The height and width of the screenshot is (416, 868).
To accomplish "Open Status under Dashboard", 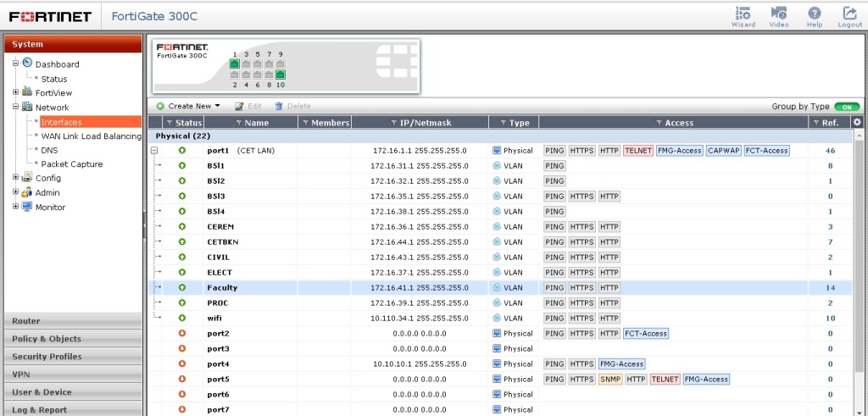I will click(x=53, y=79).
